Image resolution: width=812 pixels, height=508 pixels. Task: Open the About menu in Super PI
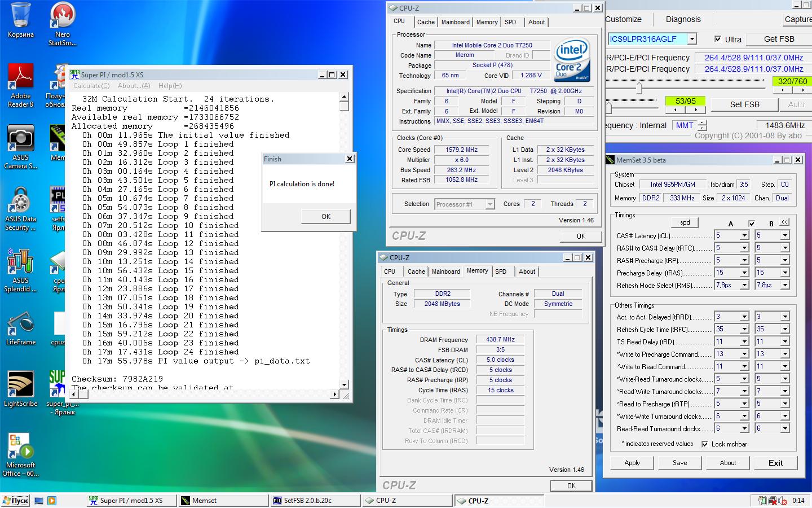pyautogui.click(x=134, y=86)
